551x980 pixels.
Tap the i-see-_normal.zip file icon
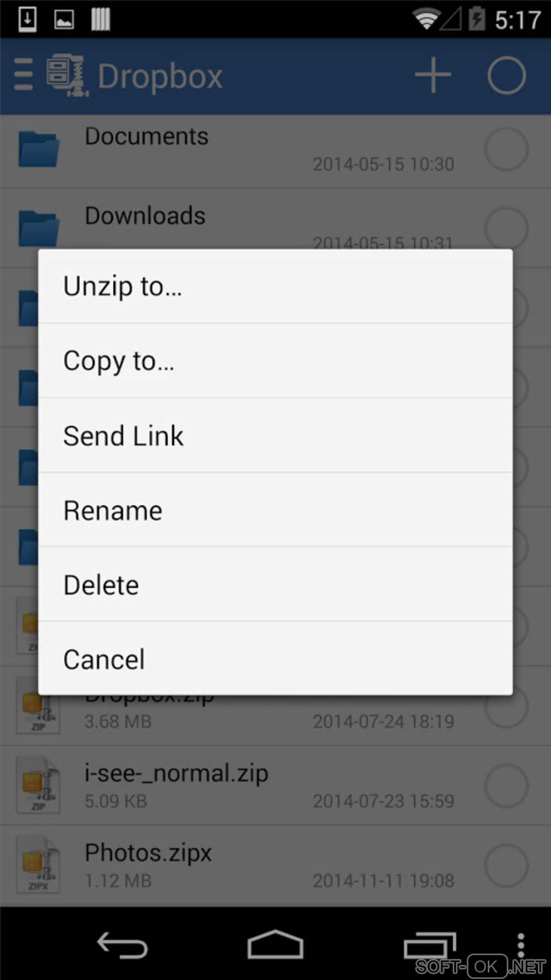38,786
